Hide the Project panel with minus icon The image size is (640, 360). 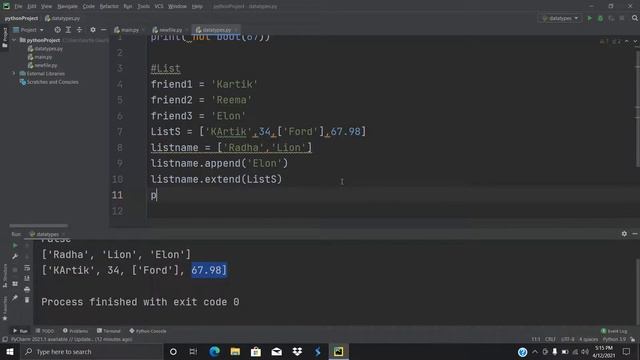104,30
